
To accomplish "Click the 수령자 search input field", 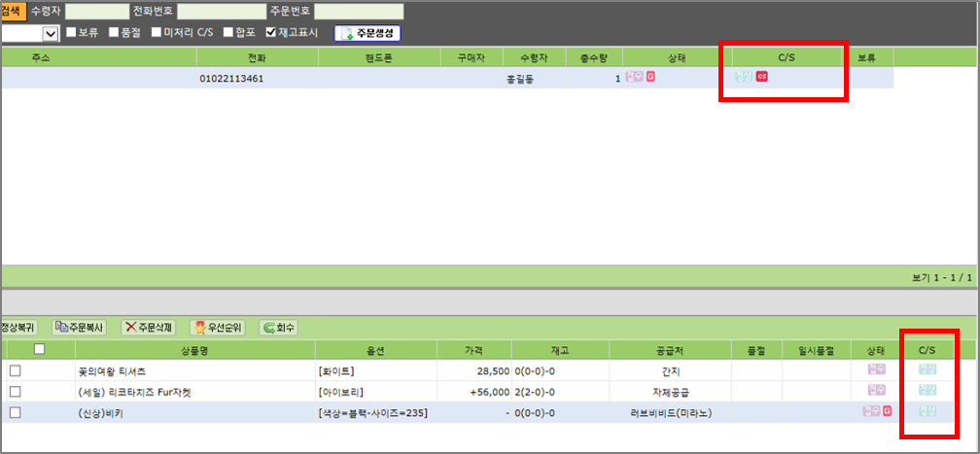I will (96, 11).
